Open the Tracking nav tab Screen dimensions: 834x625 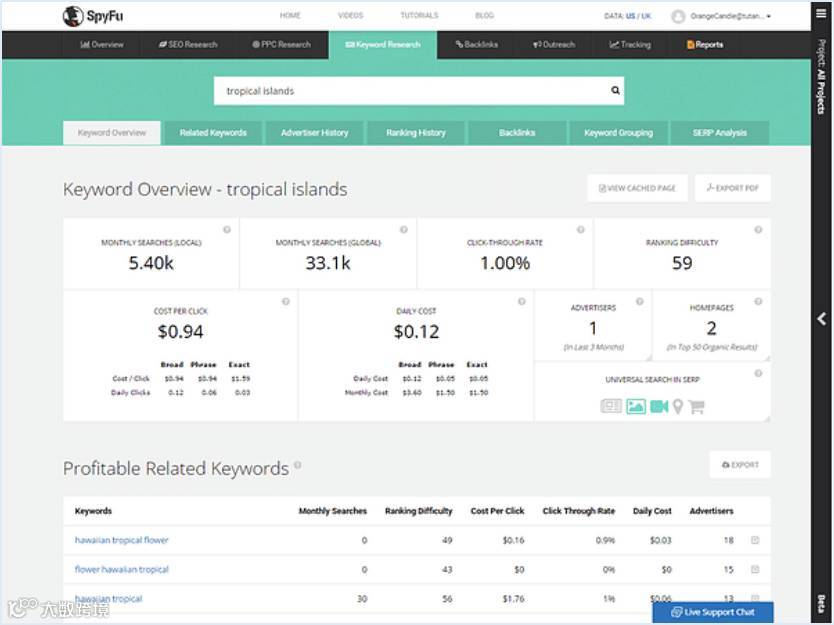(630, 45)
